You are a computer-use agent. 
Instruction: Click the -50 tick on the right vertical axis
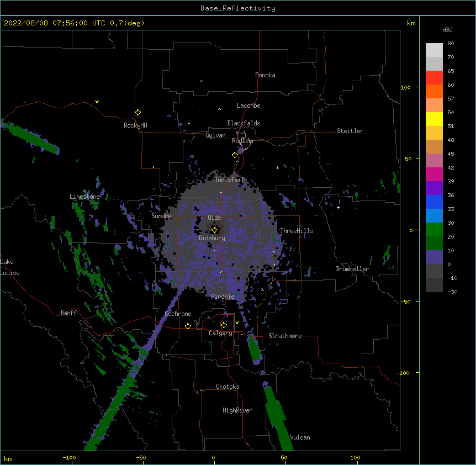point(405,302)
